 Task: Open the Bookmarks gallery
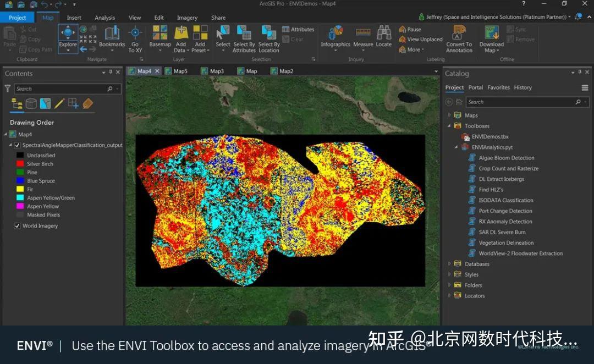(x=112, y=37)
